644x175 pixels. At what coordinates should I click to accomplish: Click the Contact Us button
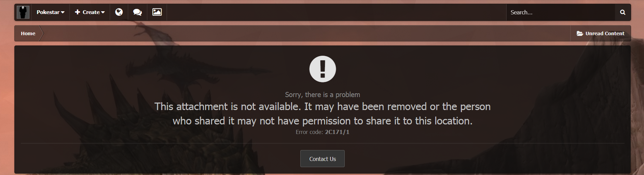(x=323, y=159)
